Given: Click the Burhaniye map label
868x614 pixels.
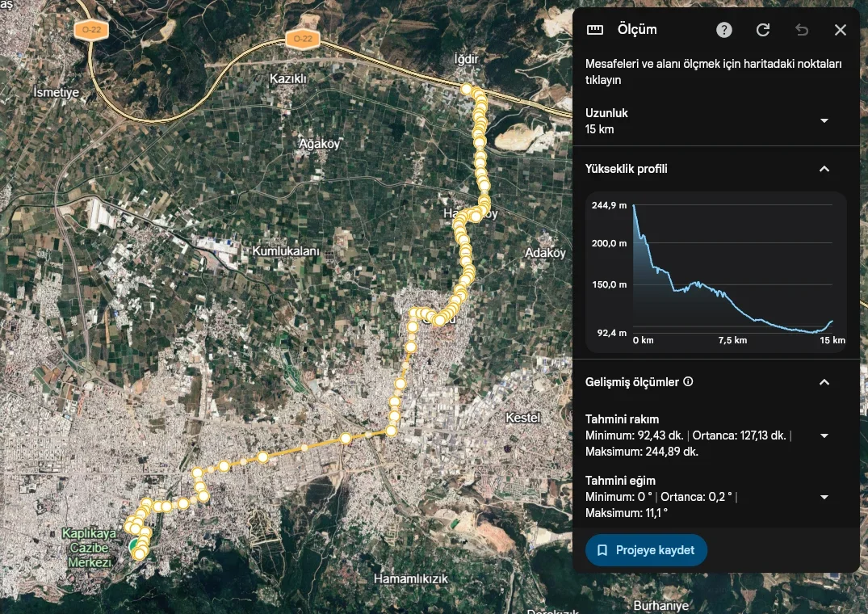Looking at the screenshot, I should [661, 606].
